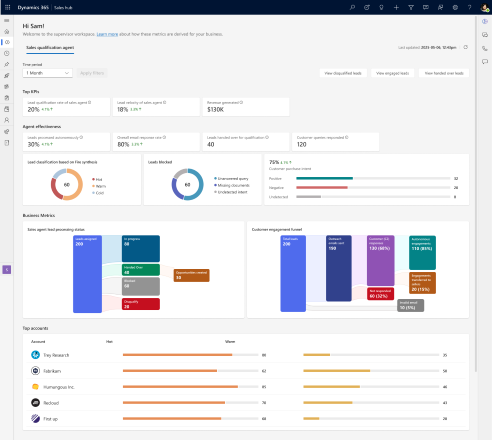Click info icon next to Lead qualification rate
Viewport: 492px width, 440px height.
90,102
